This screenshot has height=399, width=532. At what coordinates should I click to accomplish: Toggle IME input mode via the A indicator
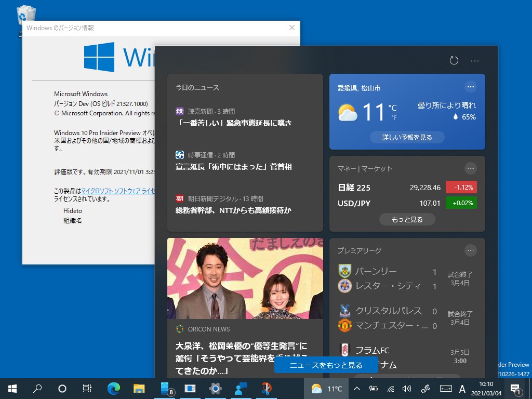[x=462, y=388]
